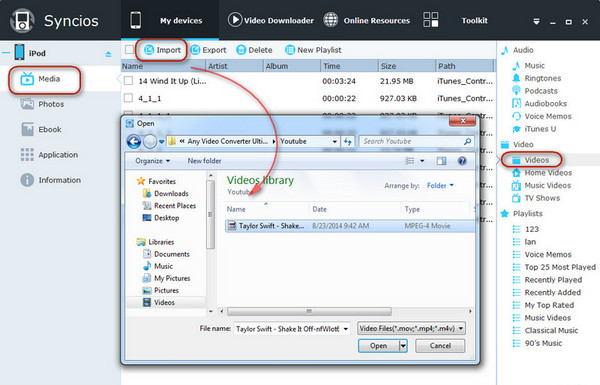The width and height of the screenshot is (600, 385).
Task: Go back in Open dialog
Action: click(134, 142)
